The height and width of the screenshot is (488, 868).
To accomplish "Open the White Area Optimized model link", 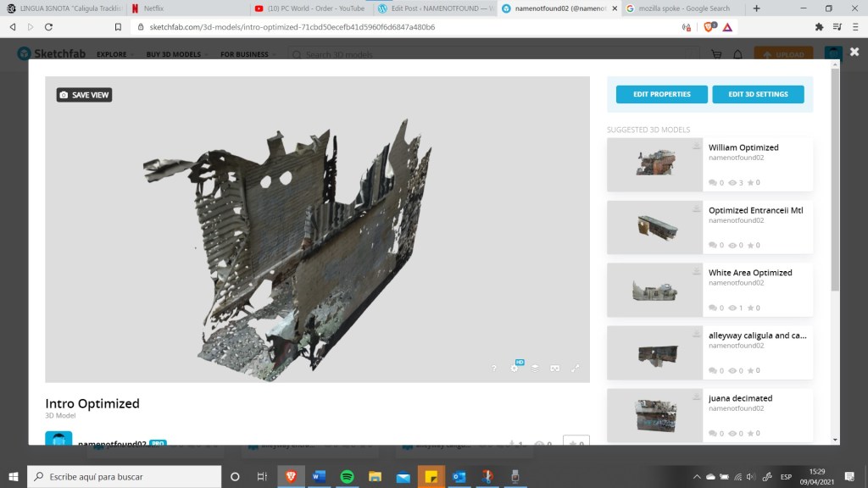I will coord(749,273).
